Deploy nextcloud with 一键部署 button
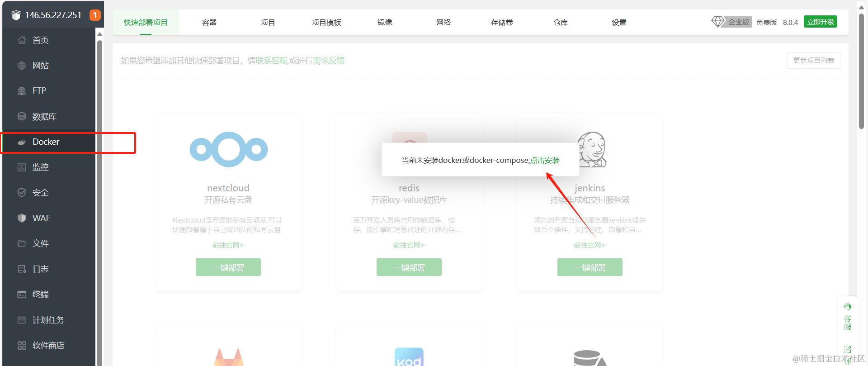The width and height of the screenshot is (868, 366). tap(228, 267)
